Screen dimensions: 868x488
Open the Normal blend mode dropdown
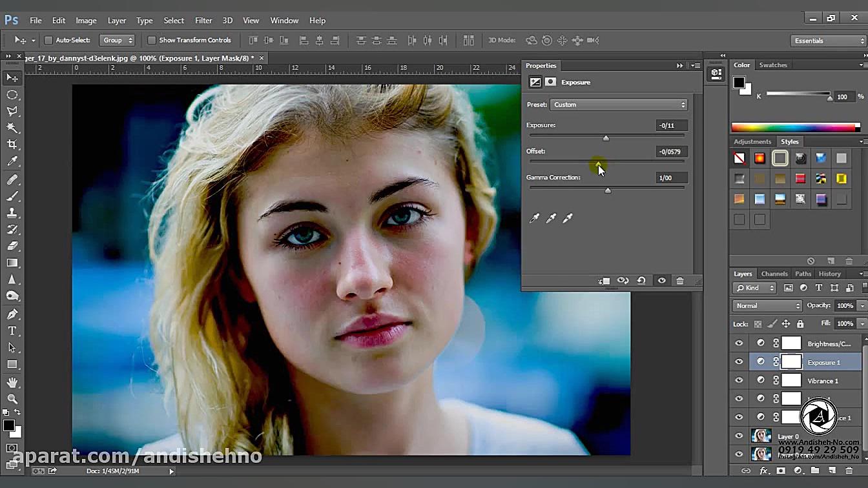767,305
